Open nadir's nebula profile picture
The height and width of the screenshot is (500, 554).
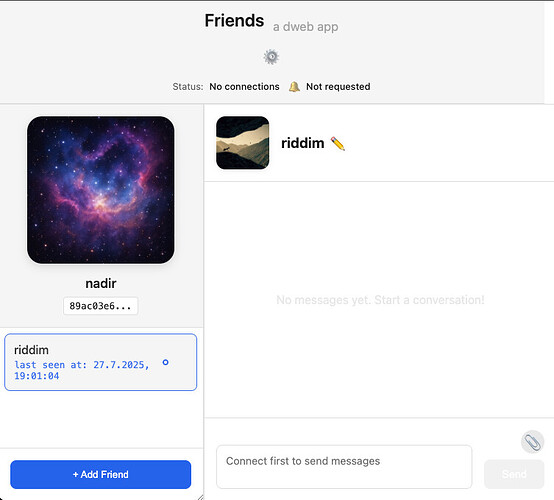(x=101, y=190)
